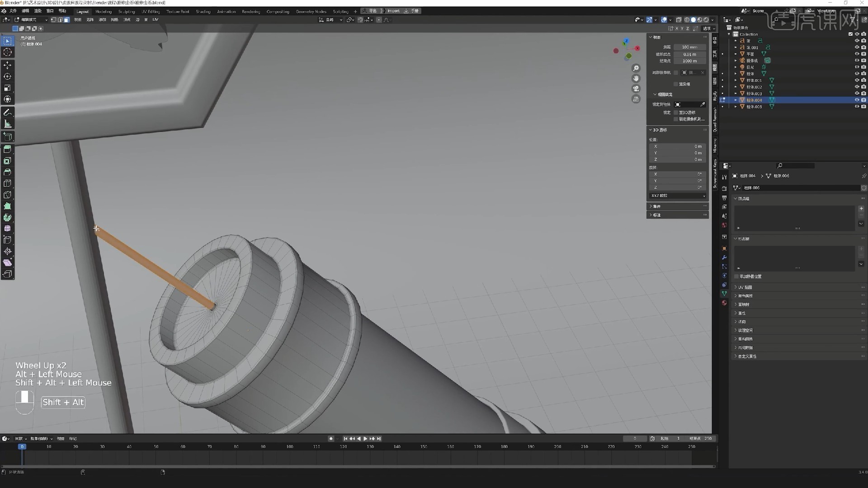Image resolution: width=868 pixels, height=488 pixels.
Task: Select the Edge Slide tool
Action: (8, 240)
